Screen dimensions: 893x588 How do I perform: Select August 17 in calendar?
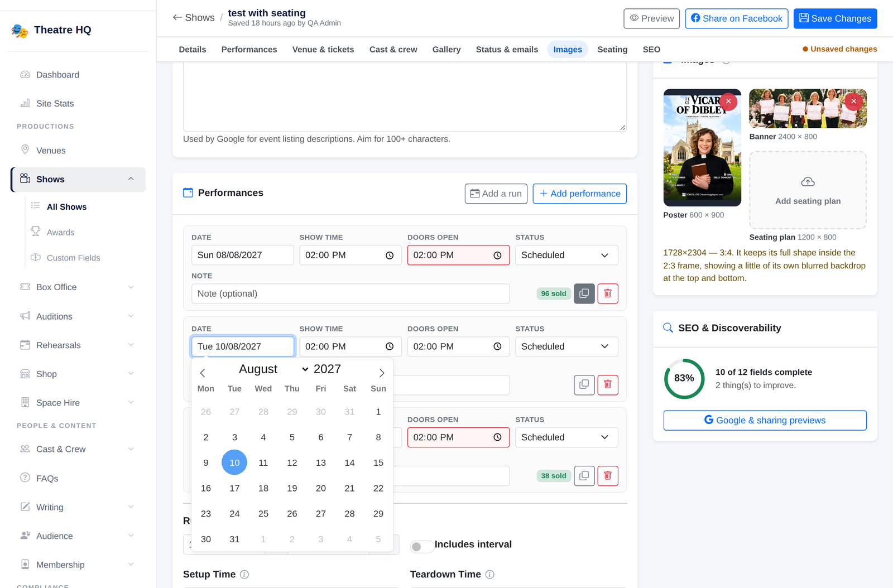click(x=234, y=488)
